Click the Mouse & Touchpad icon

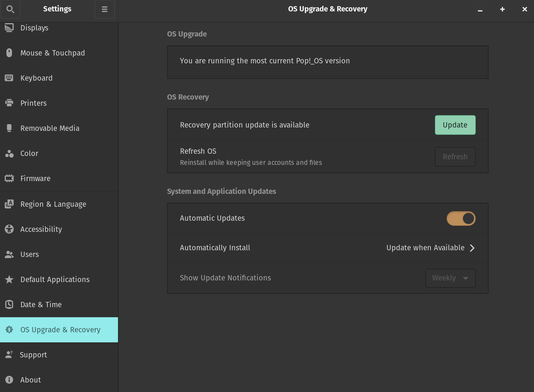point(9,53)
